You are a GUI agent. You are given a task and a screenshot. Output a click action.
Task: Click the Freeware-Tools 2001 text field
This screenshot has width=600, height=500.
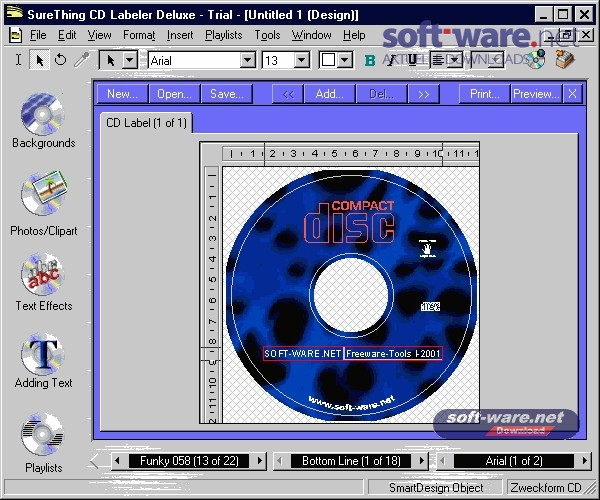393,353
